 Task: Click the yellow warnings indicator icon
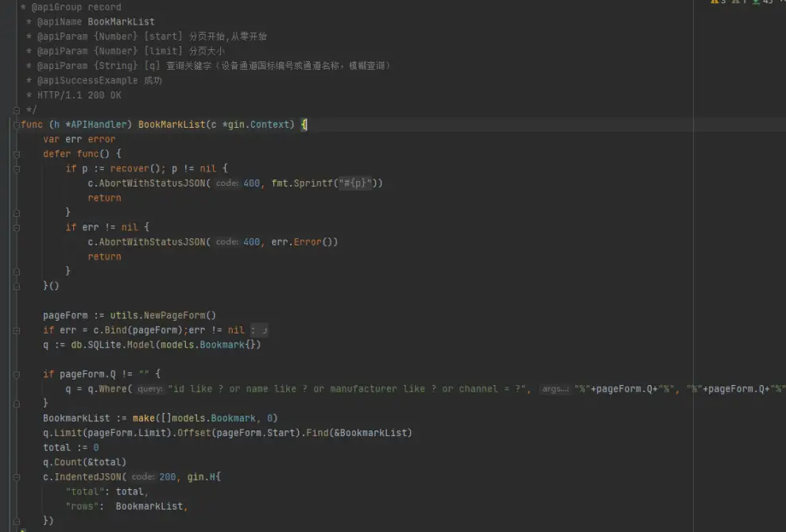[x=715, y=2]
